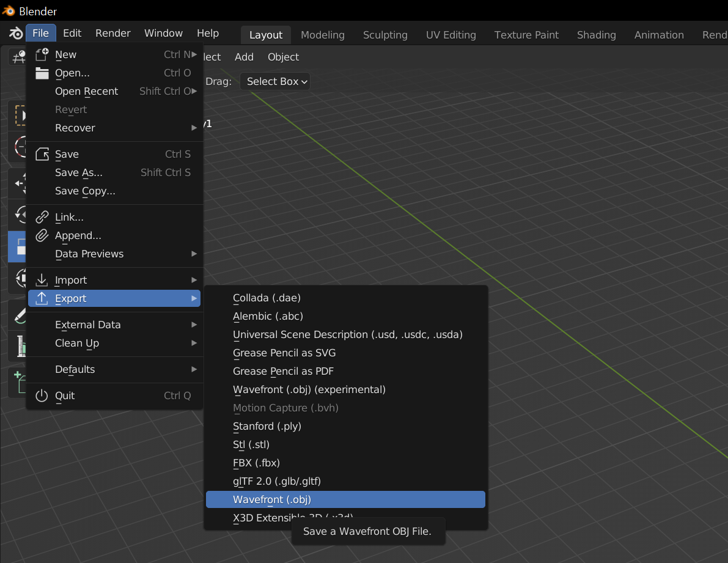Choose Grease Pencil as PDF export

[x=345, y=371]
